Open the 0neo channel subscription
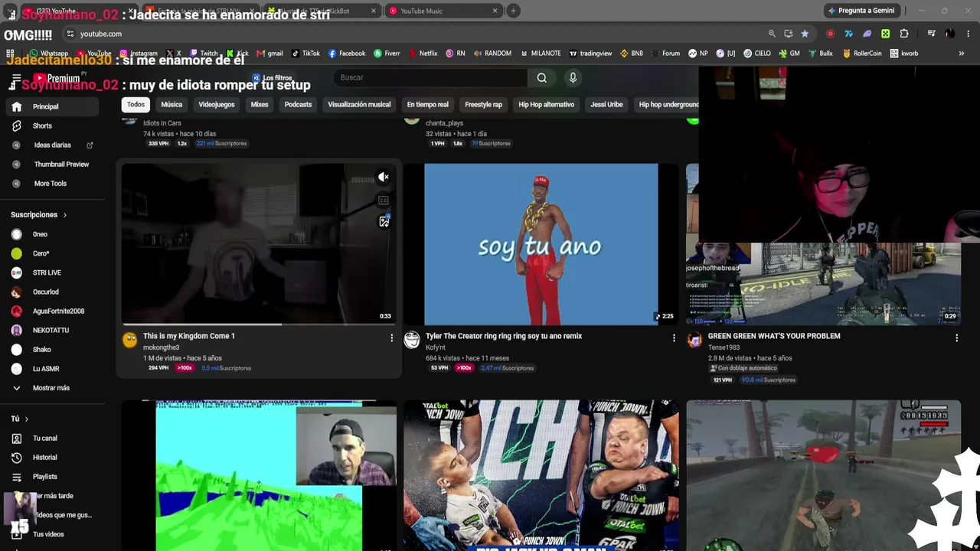 click(x=51, y=234)
